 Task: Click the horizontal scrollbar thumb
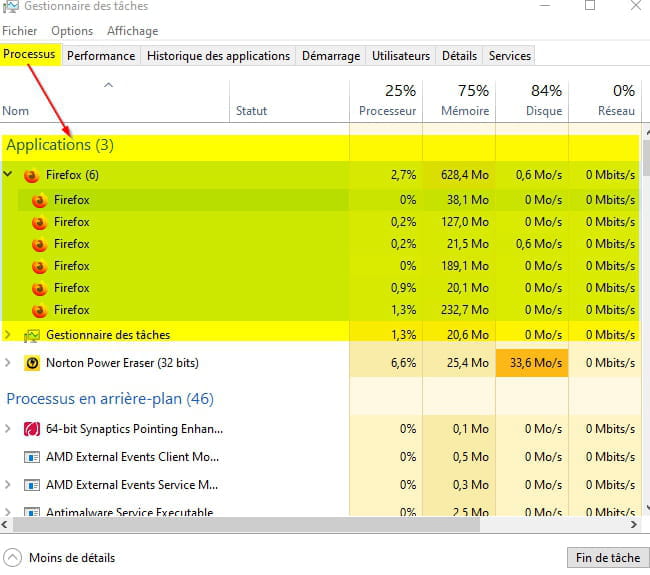coord(246,525)
